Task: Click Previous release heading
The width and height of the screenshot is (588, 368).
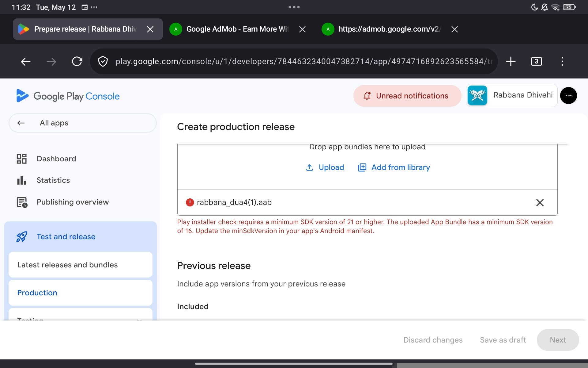Action: [x=214, y=266]
